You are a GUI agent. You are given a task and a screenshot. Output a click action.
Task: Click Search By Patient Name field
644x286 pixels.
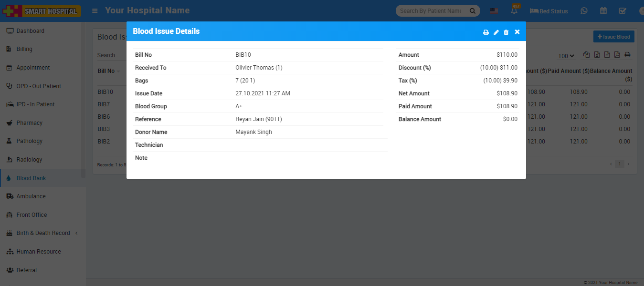(430, 11)
